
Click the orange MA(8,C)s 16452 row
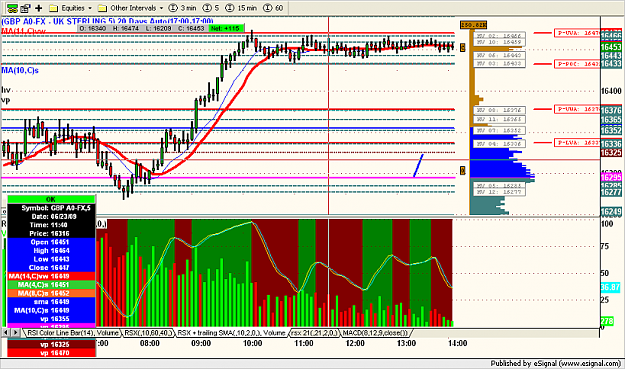[51, 293]
